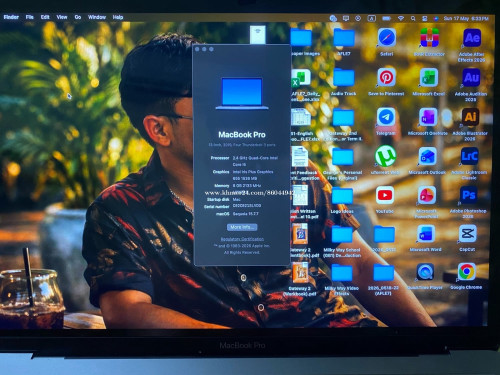
Task: Open the Safari desktop shortcut
Action: 387,38
